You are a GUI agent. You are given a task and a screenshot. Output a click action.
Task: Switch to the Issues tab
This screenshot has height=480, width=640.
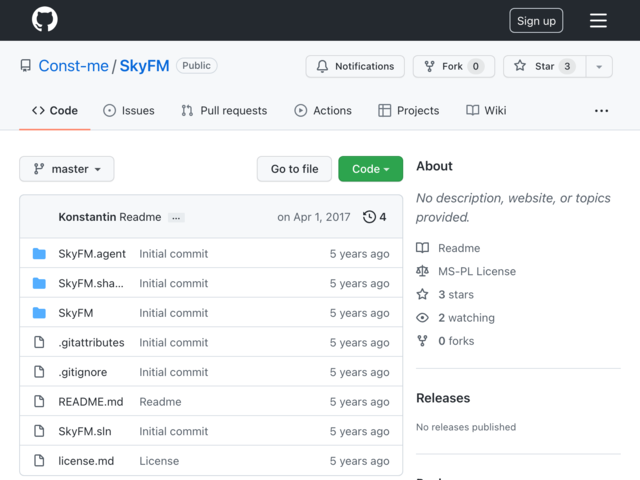pyautogui.click(x=129, y=111)
